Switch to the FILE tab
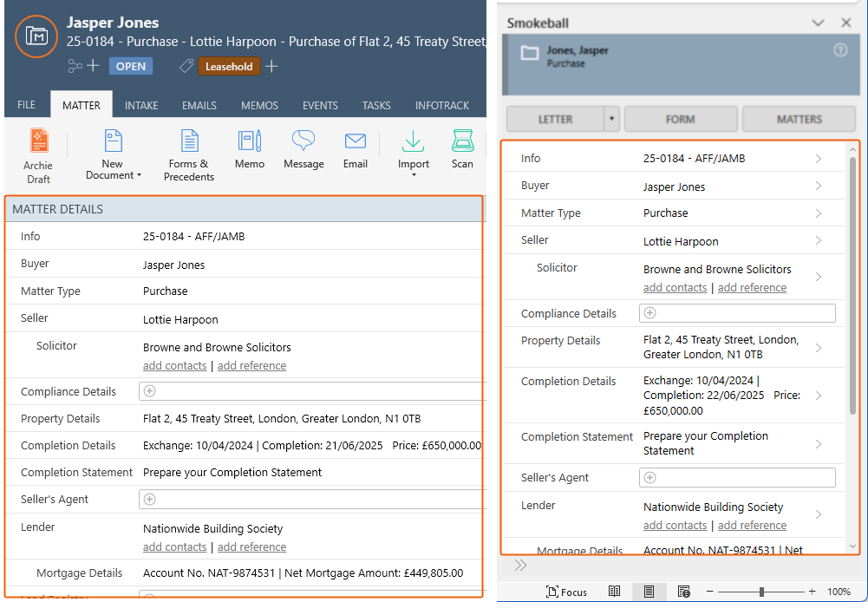The width and height of the screenshot is (868, 602). [26, 105]
